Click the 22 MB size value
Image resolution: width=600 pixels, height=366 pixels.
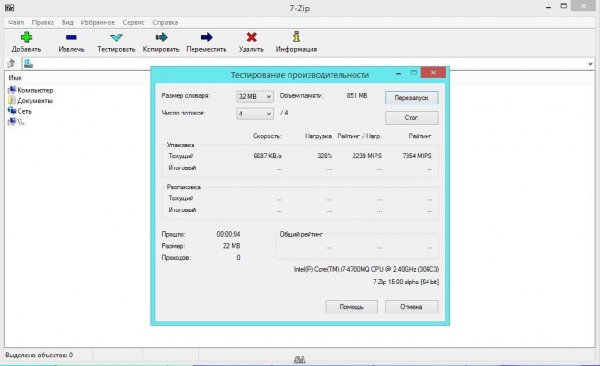(231, 246)
